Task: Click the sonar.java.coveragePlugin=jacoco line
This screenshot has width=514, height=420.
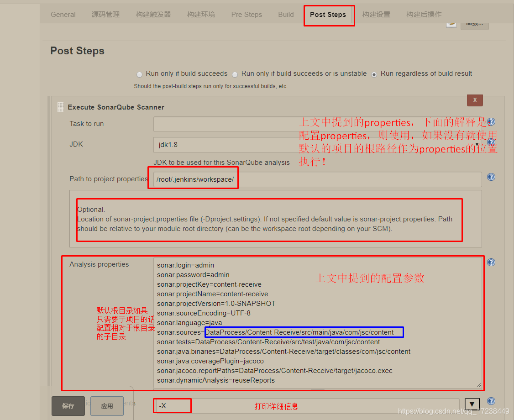Action: pyautogui.click(x=210, y=361)
